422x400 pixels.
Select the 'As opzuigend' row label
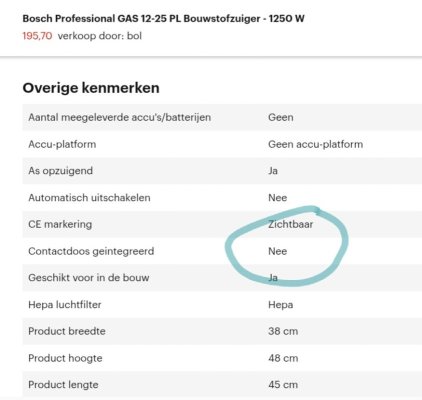coord(61,171)
